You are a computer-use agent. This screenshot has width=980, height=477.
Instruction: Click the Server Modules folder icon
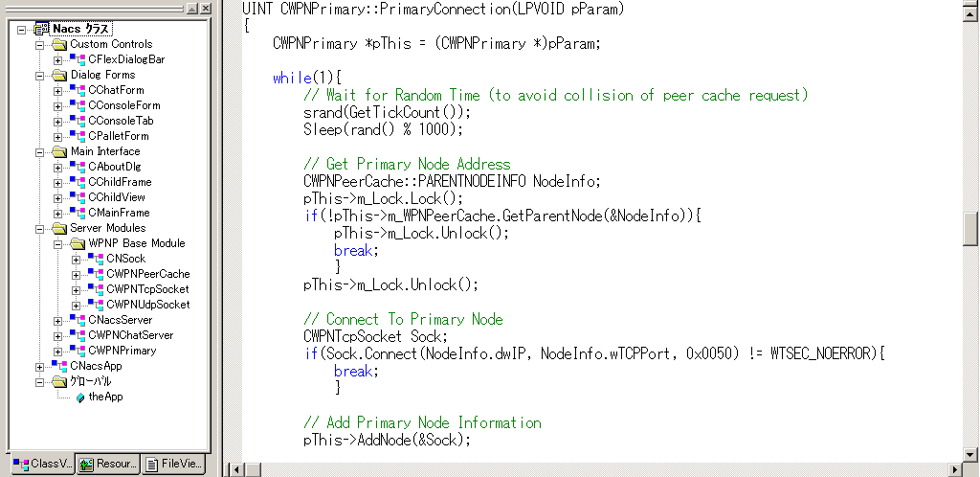59,228
